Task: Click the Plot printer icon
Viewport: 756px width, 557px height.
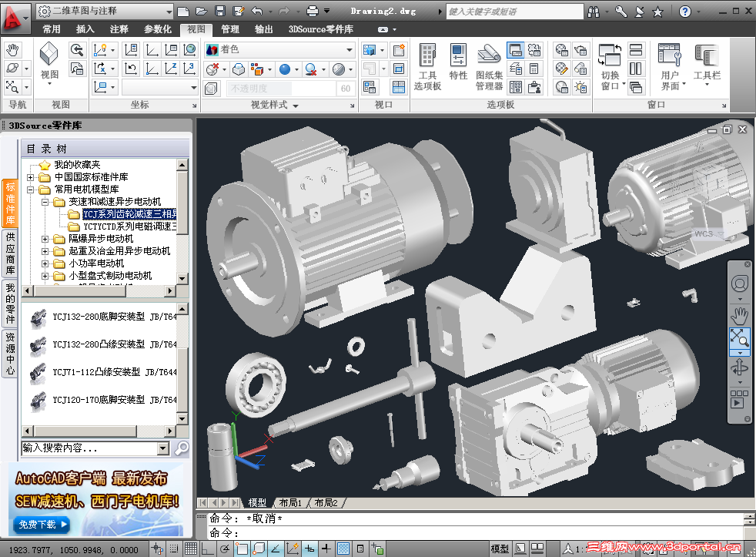Action: tap(313, 11)
